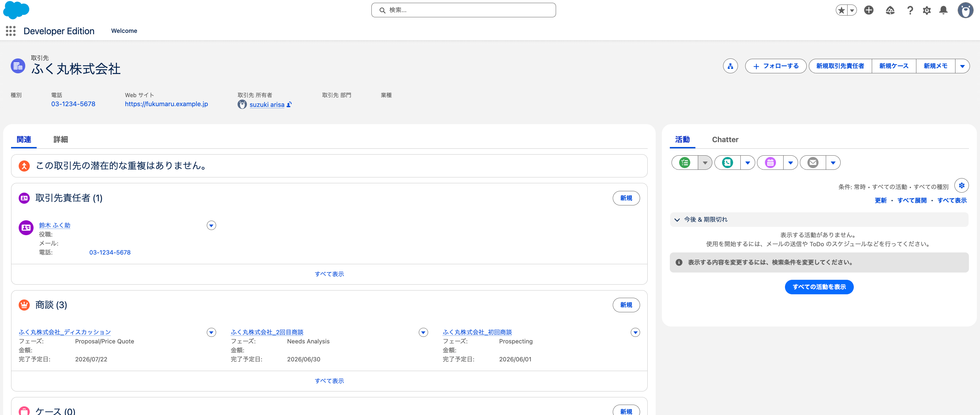
Task: Log a call with the phone icon
Action: (x=727, y=163)
